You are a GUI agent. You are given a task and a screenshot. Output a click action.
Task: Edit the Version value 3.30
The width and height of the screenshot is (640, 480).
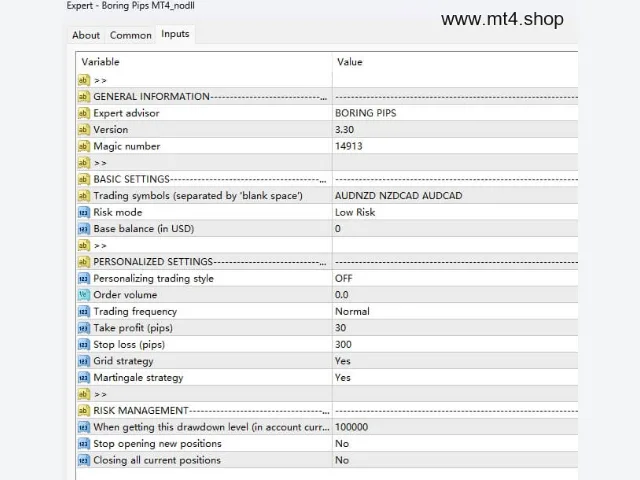point(344,130)
